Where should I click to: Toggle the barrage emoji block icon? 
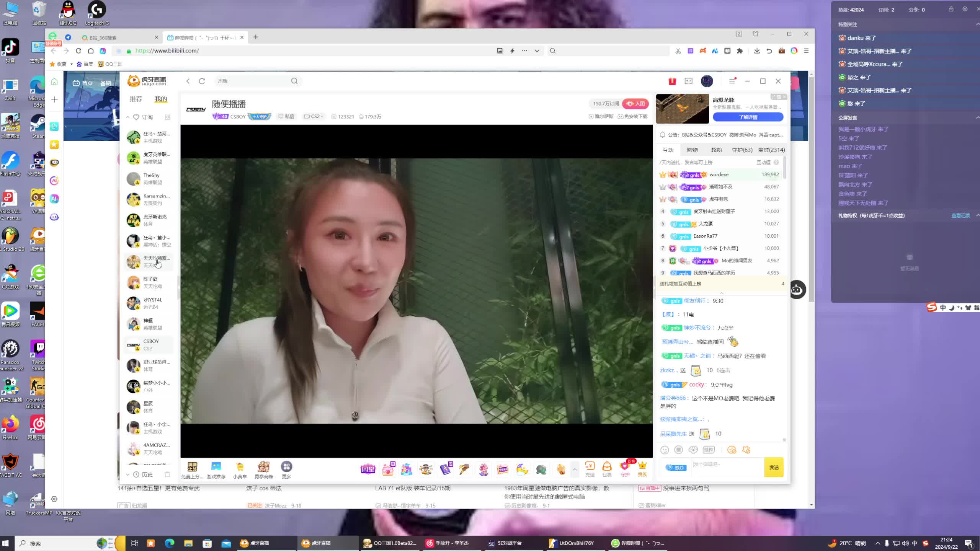[732, 450]
